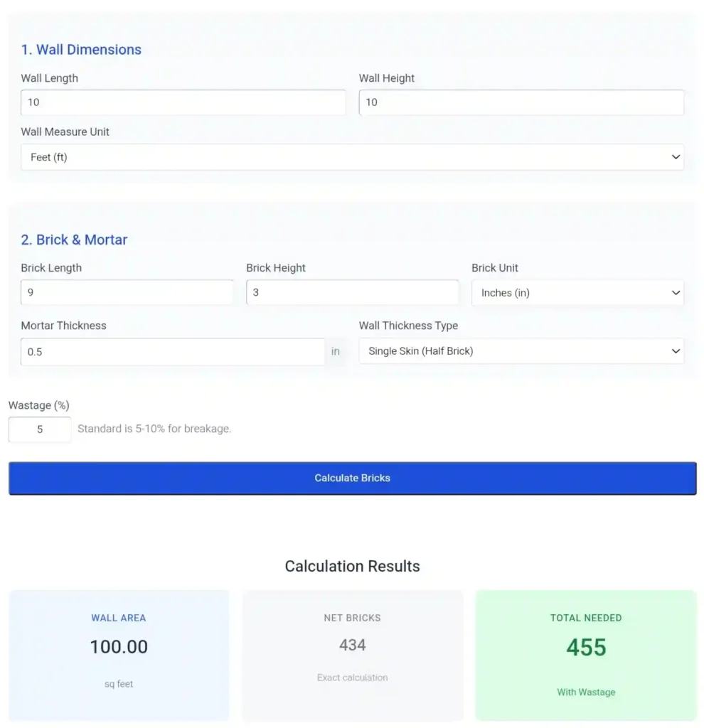Click the Net Bricks result card
704x728 pixels.
click(x=353, y=654)
